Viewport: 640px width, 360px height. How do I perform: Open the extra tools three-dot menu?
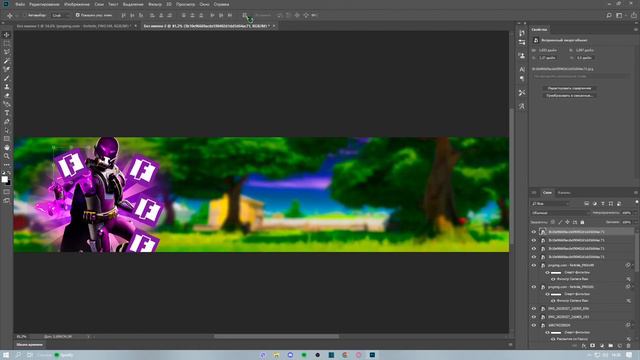[7, 164]
